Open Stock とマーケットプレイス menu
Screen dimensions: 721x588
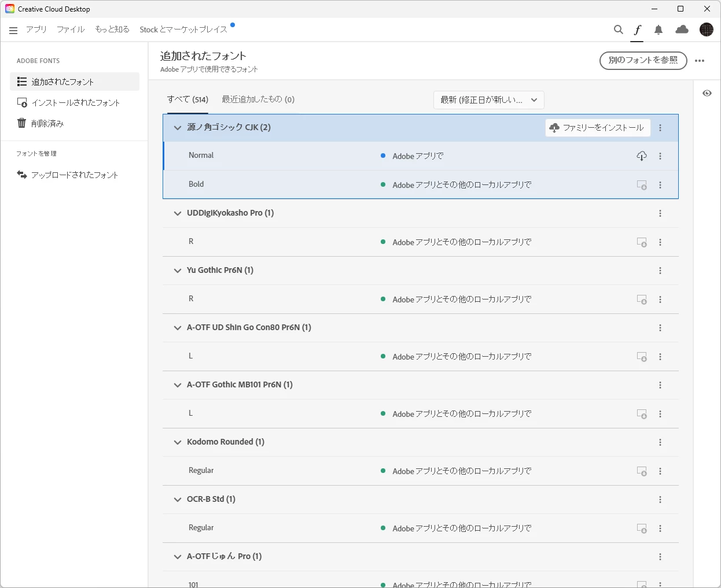(183, 29)
